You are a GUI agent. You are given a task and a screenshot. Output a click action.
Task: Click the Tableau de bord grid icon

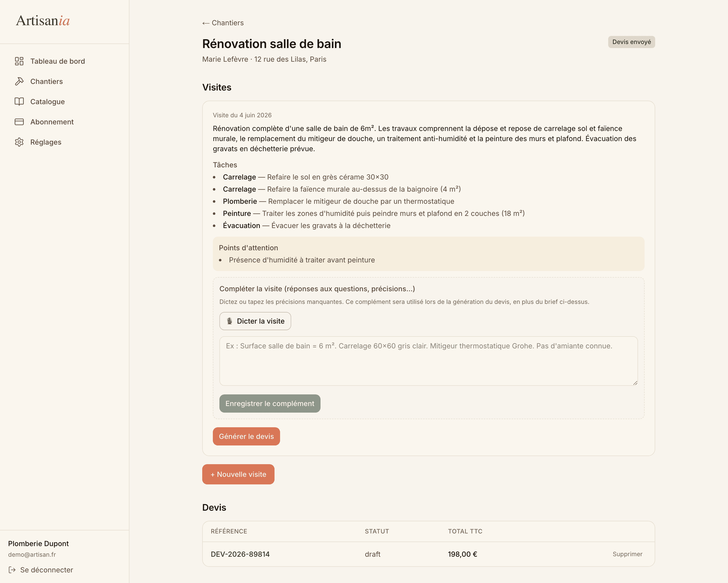(x=19, y=61)
